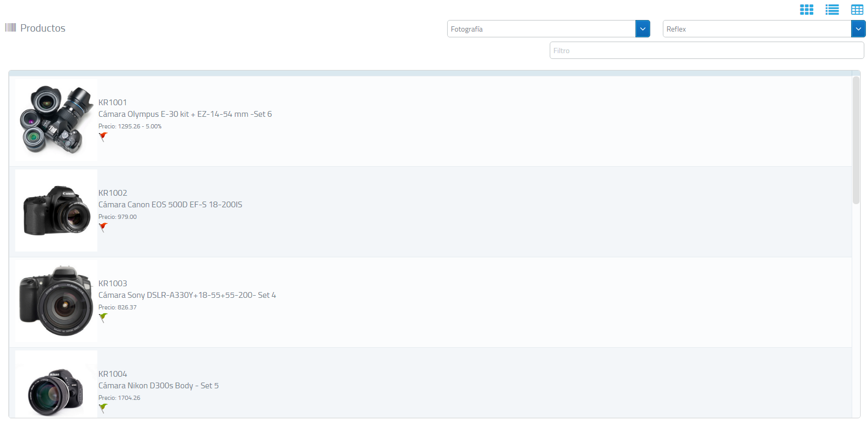
Task: Click Cámara Nikon D300s Body name
Action: [x=158, y=386]
